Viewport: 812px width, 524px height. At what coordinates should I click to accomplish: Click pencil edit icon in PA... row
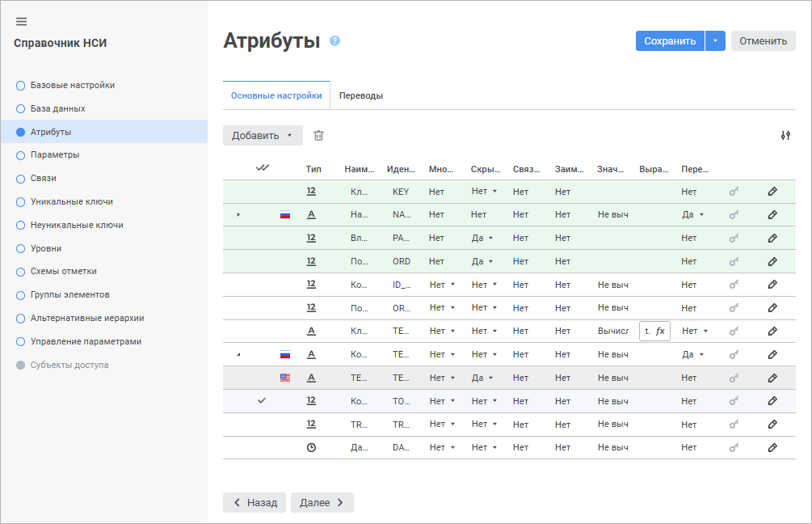point(772,238)
